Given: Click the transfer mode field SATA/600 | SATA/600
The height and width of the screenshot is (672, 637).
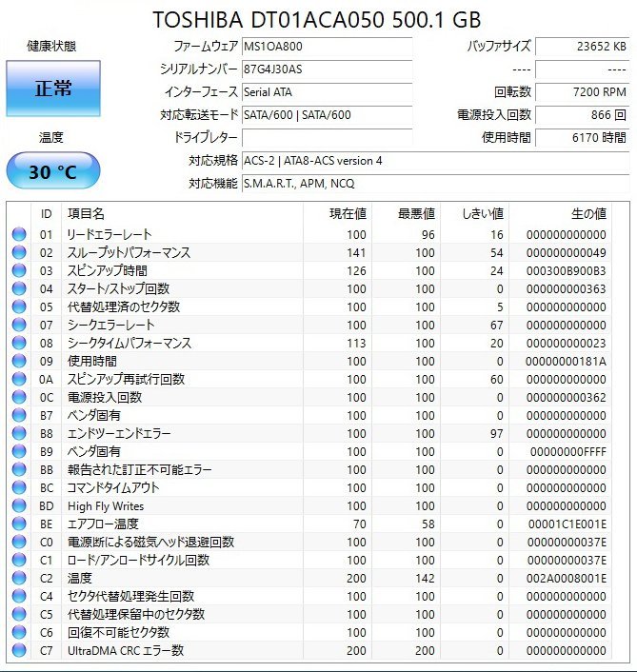Looking at the screenshot, I should pos(328,114).
